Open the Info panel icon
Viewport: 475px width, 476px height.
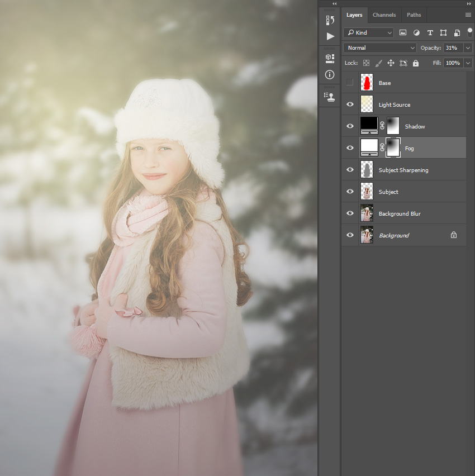pyautogui.click(x=330, y=75)
